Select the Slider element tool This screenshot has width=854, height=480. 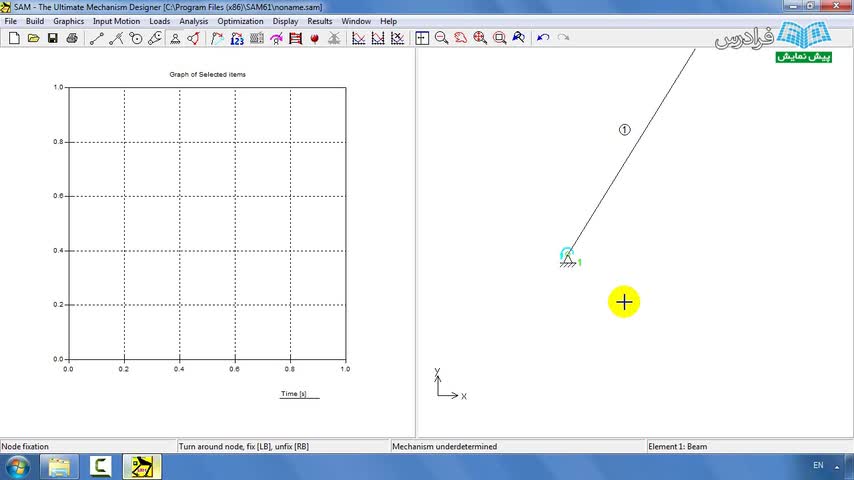pos(116,38)
